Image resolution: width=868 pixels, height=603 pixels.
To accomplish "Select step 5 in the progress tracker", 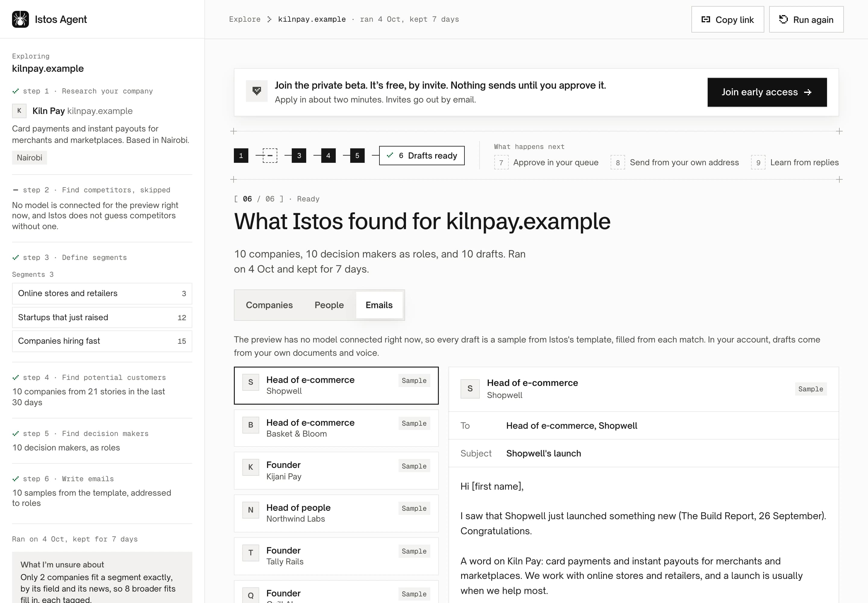I will 357,156.
